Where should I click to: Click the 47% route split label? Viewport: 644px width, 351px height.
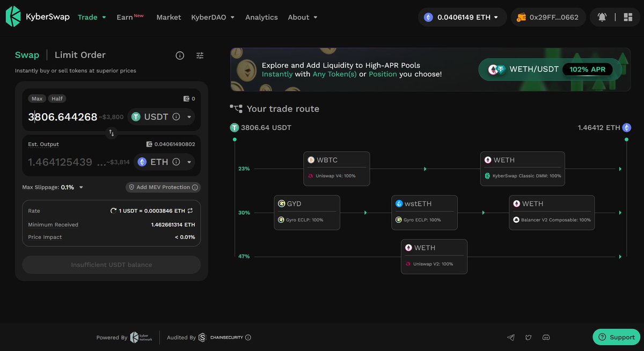click(244, 257)
